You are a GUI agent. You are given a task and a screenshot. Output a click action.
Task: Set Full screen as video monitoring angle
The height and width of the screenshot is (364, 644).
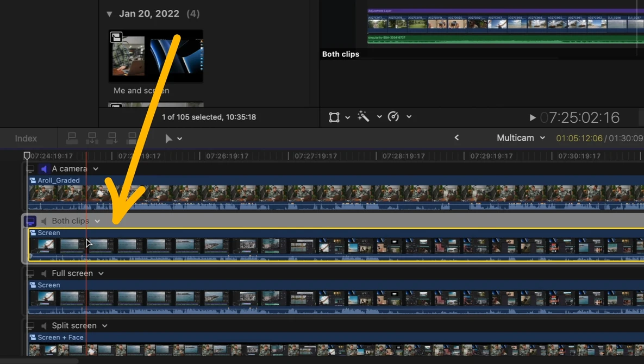pos(30,273)
